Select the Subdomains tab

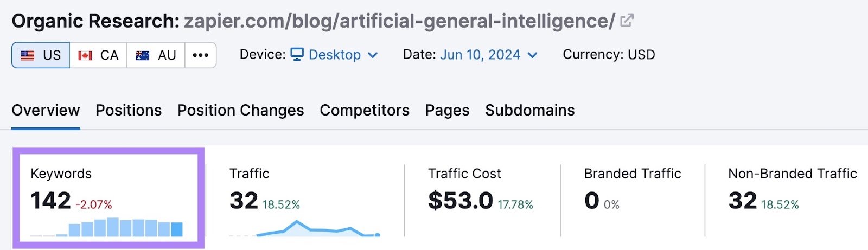(529, 110)
